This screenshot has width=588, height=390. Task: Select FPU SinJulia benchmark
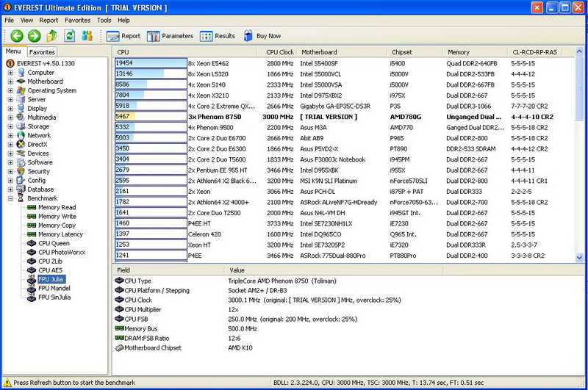point(54,297)
